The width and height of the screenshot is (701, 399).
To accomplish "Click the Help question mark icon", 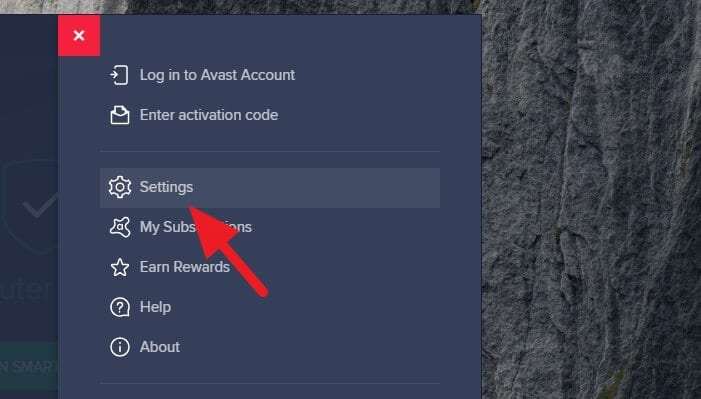I will (120, 307).
